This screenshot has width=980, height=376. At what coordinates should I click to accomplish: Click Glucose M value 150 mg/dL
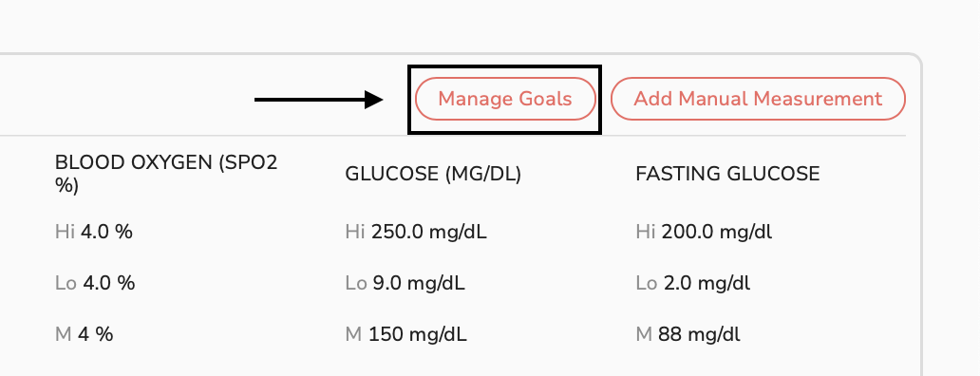[x=418, y=335]
